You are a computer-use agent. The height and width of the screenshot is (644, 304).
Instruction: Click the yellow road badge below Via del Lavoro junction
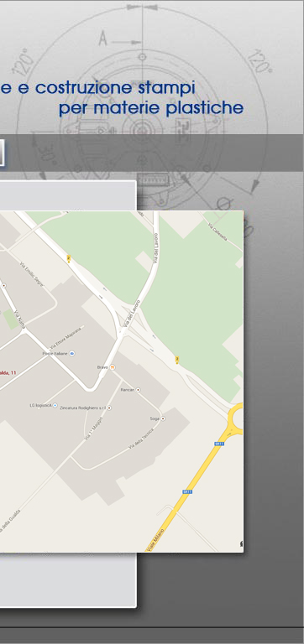[x=177, y=360]
